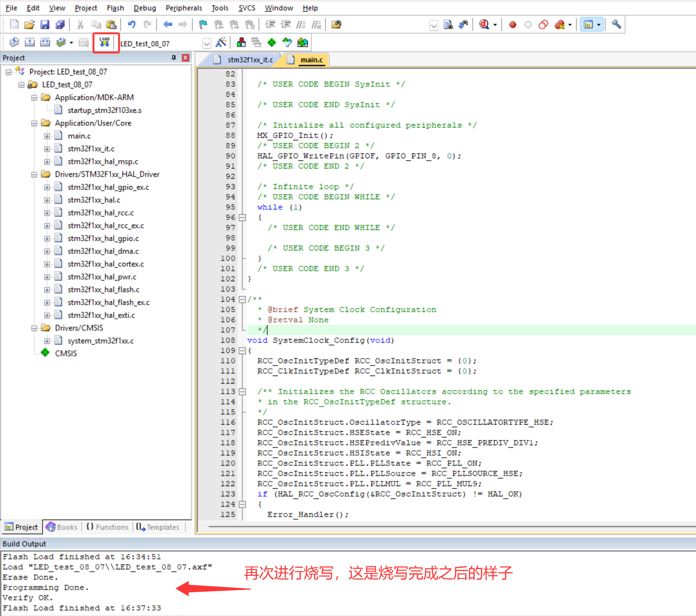Start a debug session with the magnifier d icon
696x616 pixels.
click(x=484, y=25)
